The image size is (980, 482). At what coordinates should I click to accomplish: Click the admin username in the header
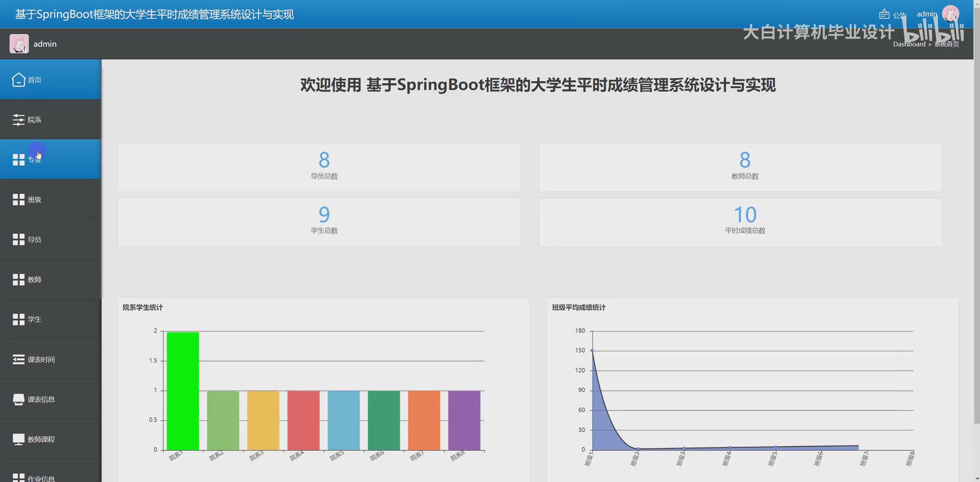[926, 14]
